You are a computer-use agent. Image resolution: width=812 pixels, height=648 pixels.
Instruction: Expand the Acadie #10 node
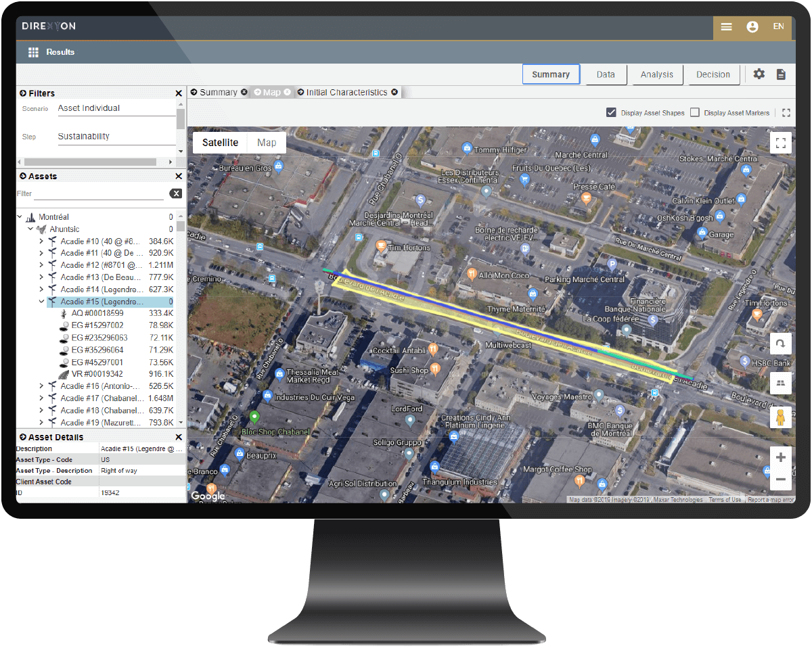click(41, 241)
